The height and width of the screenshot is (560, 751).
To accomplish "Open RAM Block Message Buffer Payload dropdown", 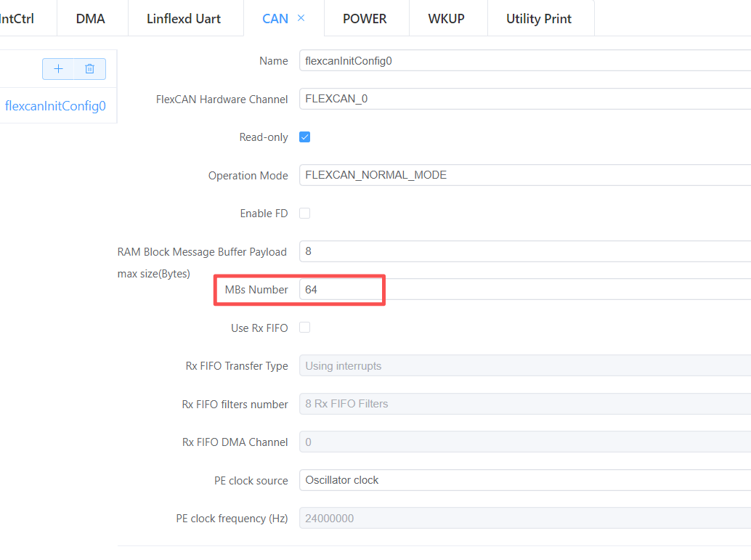I will (523, 251).
